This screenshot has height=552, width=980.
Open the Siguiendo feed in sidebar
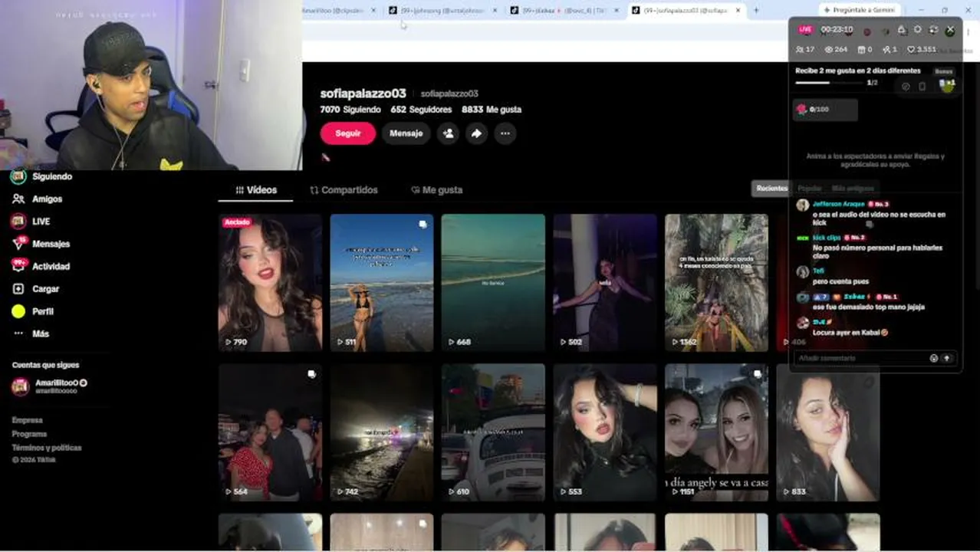click(42, 176)
